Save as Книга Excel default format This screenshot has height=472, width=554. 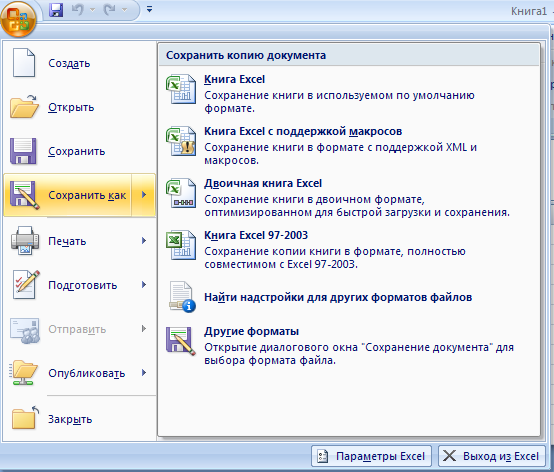click(349, 93)
